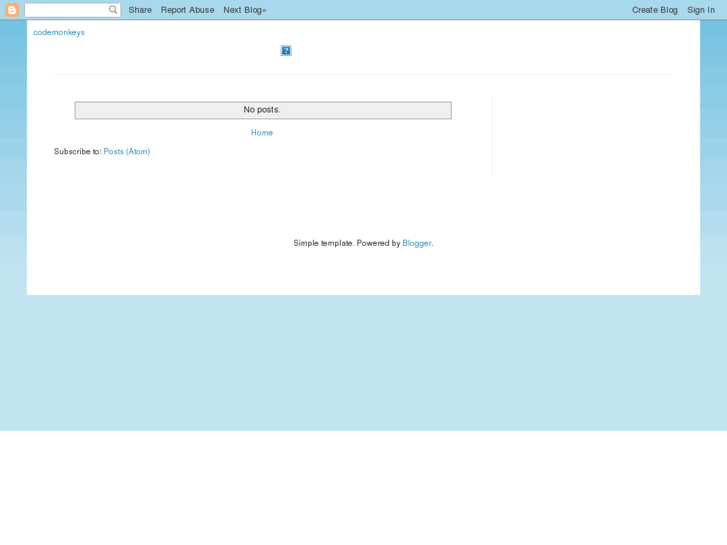Follow the Home link below the posts

click(x=262, y=133)
